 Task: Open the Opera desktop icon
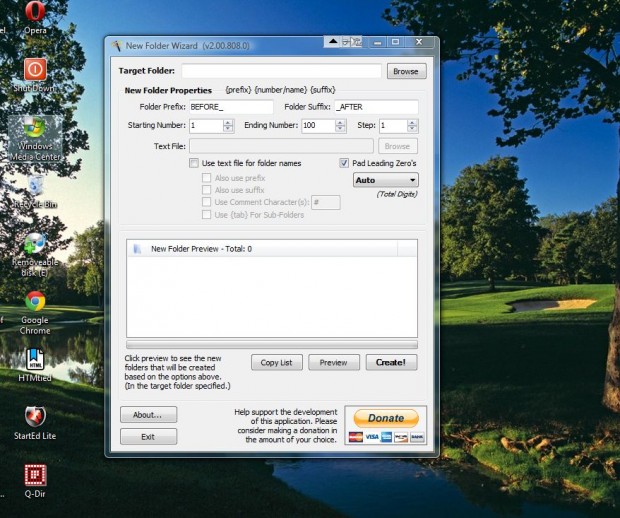click(x=36, y=13)
